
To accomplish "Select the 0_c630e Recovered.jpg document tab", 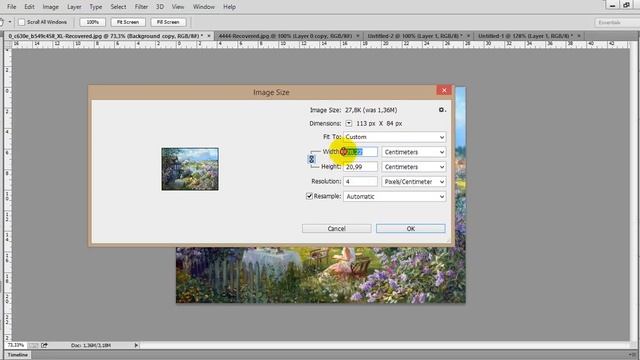I will tap(105, 36).
